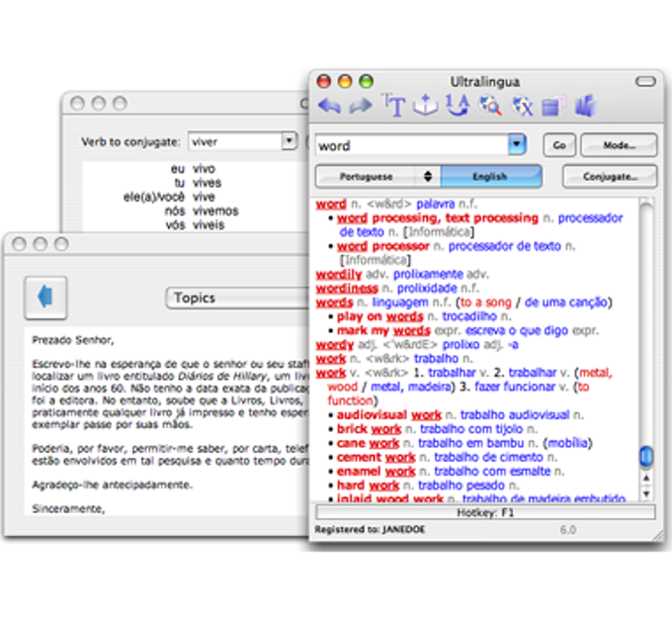Click the headword 'wordiness'
This screenshot has height=619, width=672.
point(347,288)
